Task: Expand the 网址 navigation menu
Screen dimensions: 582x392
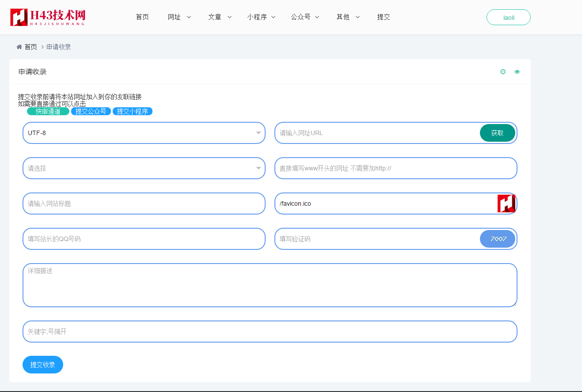Action: pos(179,17)
